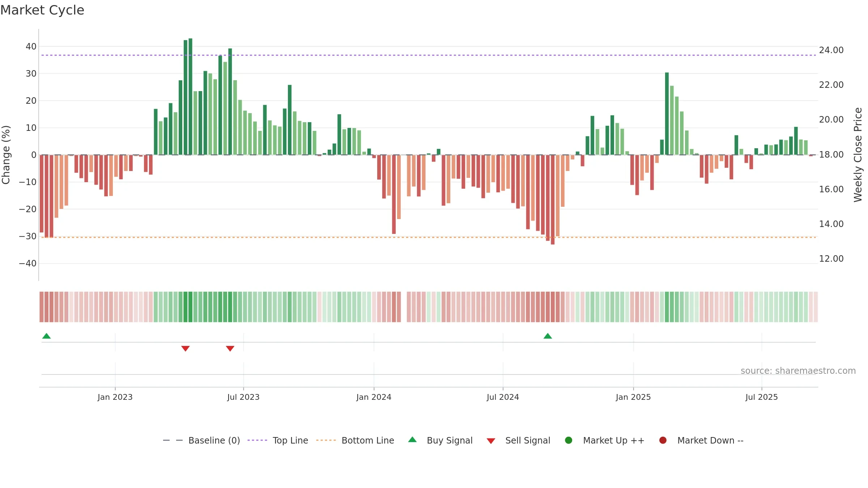Toggle the Baseline (0) legend entry
This screenshot has height=488, width=868.
(201, 440)
